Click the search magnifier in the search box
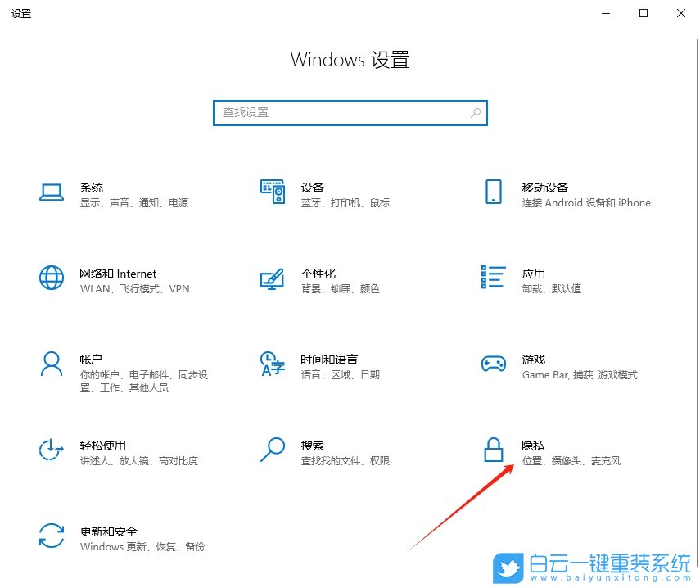The width and height of the screenshot is (700, 588). click(475, 112)
